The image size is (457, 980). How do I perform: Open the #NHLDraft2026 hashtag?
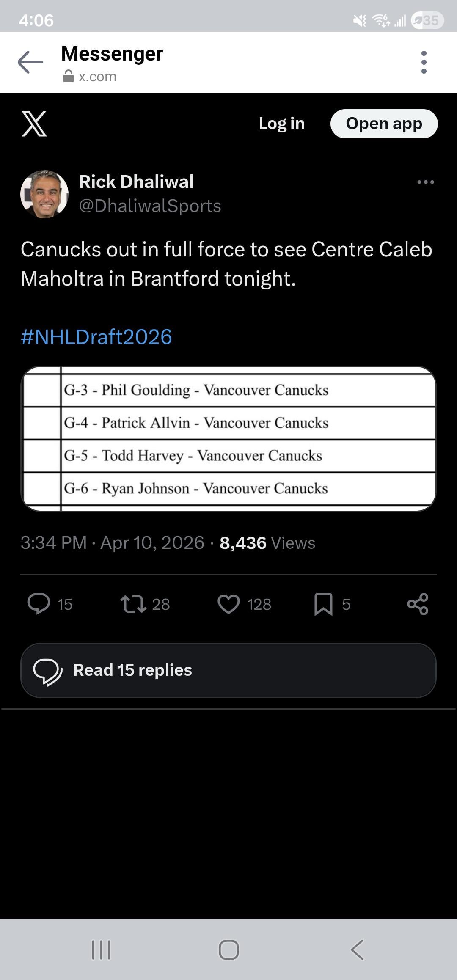pos(96,337)
